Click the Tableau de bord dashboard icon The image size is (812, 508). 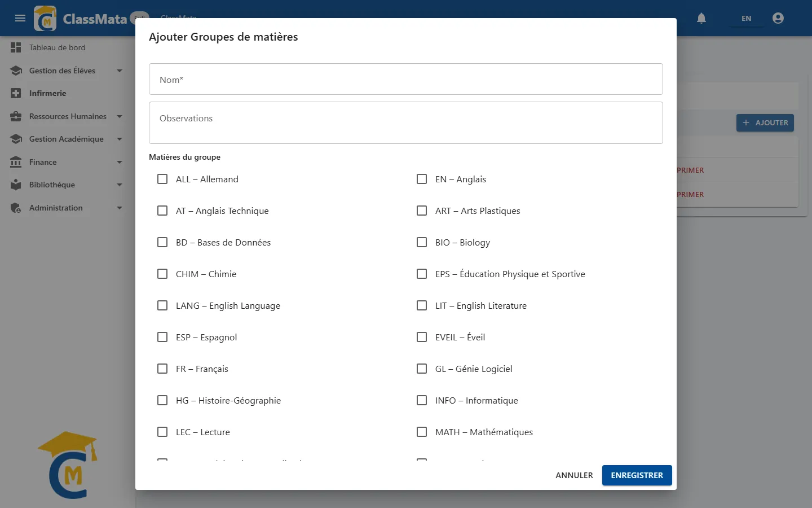pyautogui.click(x=16, y=47)
